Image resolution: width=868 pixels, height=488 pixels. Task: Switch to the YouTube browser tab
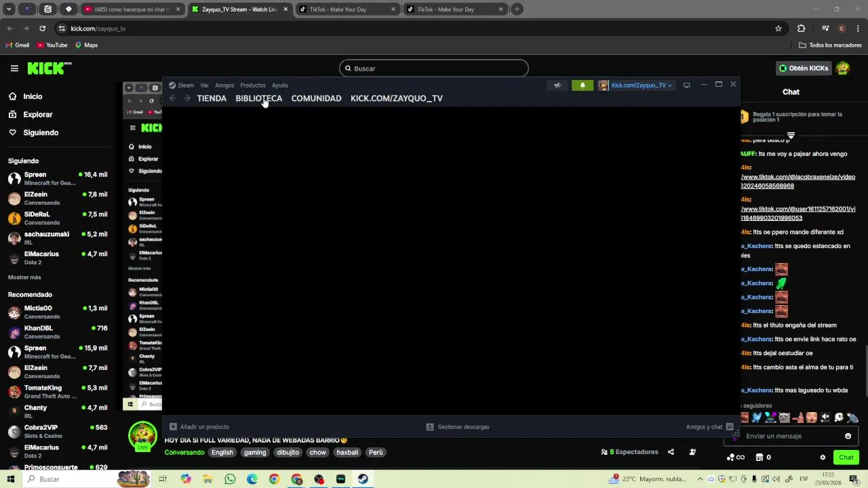point(132,9)
